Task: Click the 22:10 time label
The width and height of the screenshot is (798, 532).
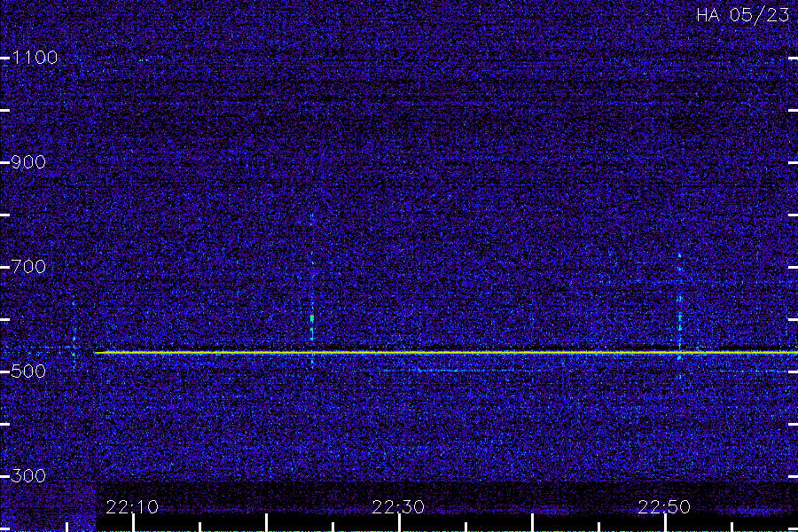Action: coord(132,507)
